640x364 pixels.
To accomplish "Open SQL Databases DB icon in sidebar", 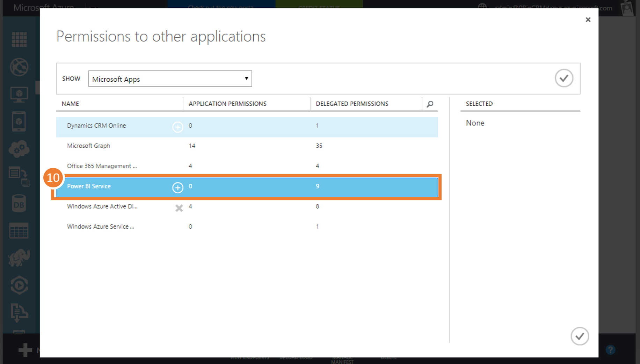I will tap(19, 204).
